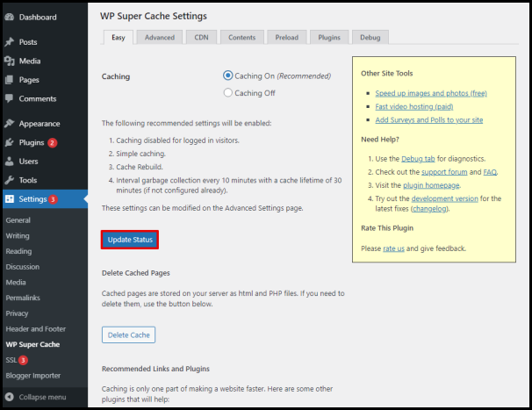This screenshot has height=410, width=532.
Task: Click the 'Other Site Tools' heading
Action: pyautogui.click(x=387, y=74)
